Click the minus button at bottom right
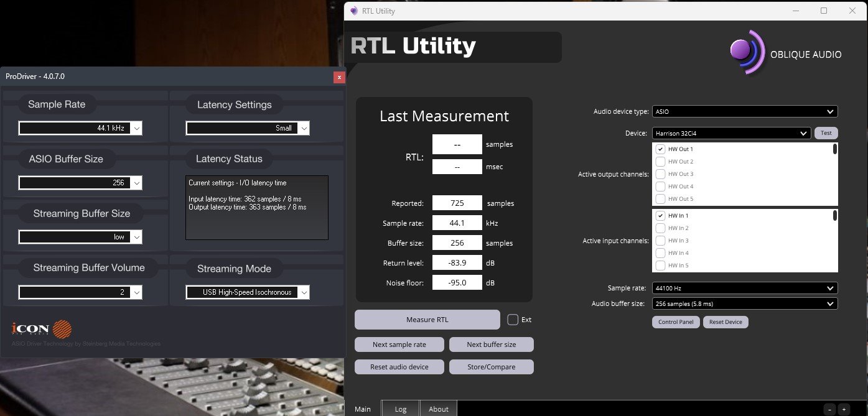The height and width of the screenshot is (416, 868). coord(829,409)
